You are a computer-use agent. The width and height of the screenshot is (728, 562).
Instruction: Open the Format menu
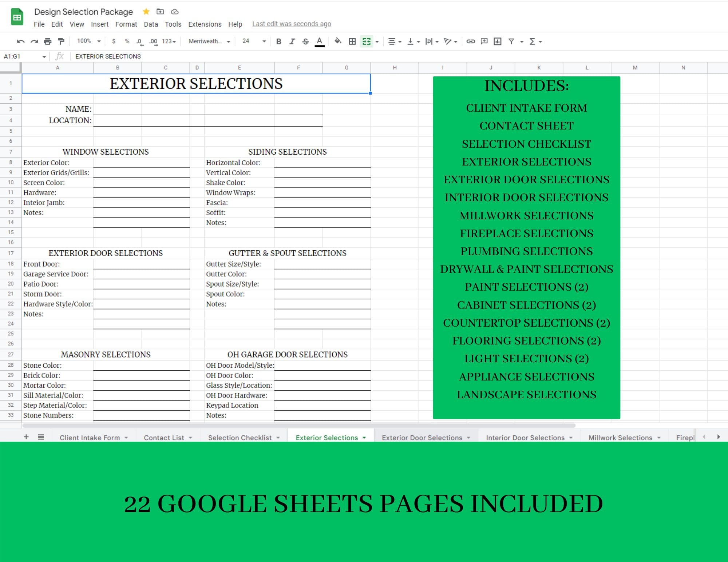click(x=126, y=24)
